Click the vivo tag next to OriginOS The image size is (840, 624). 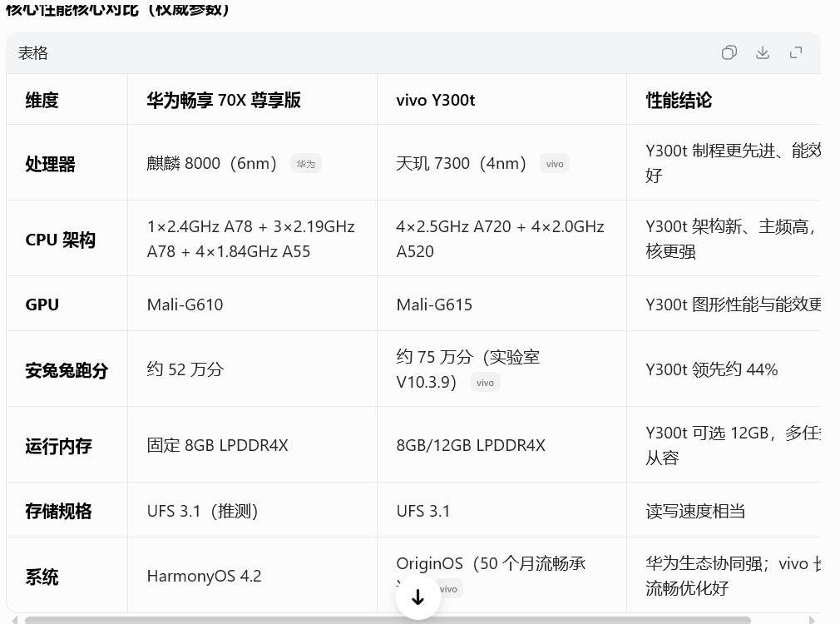pos(448,588)
